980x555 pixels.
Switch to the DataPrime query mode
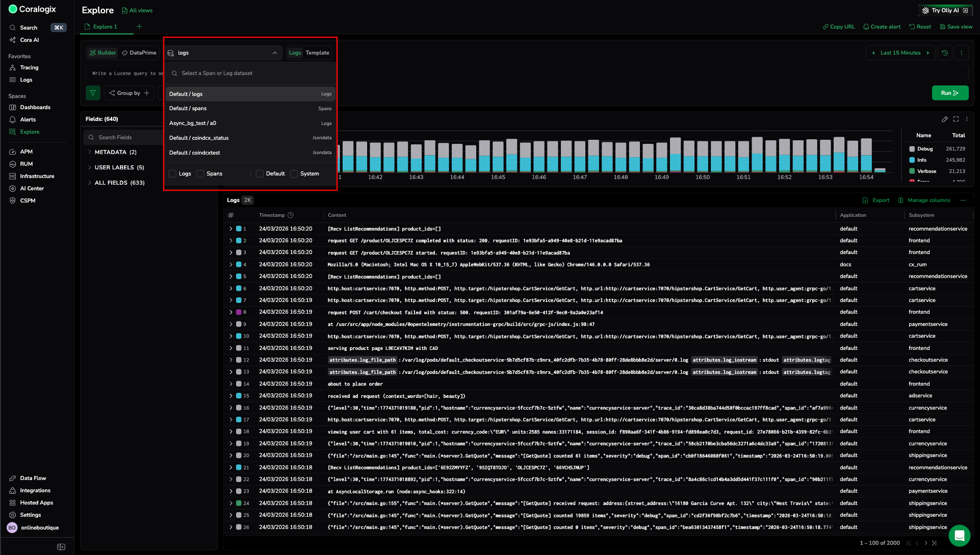pyautogui.click(x=139, y=53)
